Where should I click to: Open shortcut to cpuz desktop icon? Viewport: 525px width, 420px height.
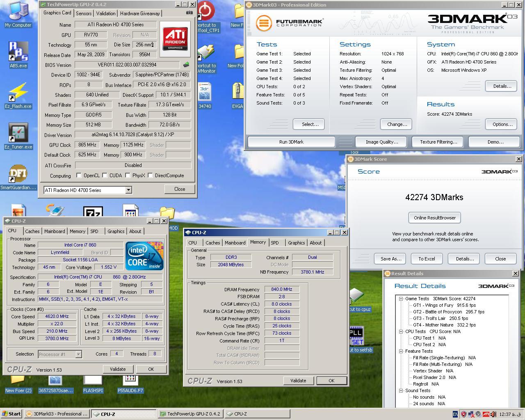click(x=356, y=299)
